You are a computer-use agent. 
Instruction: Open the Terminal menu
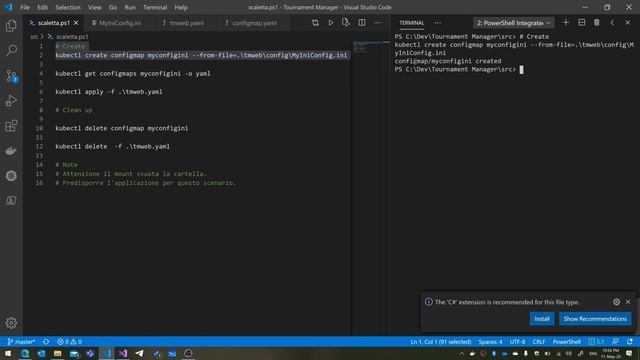pos(155,7)
